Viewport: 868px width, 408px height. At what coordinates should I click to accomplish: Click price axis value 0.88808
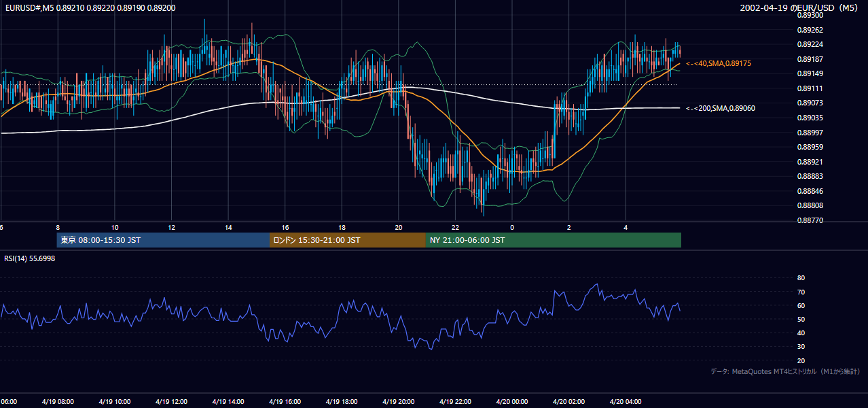pyautogui.click(x=809, y=205)
